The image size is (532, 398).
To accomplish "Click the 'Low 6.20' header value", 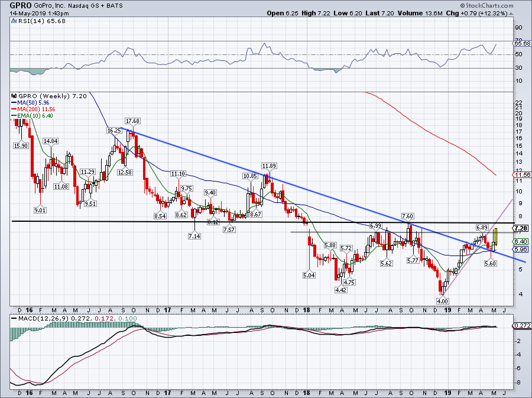I will pos(348,13).
